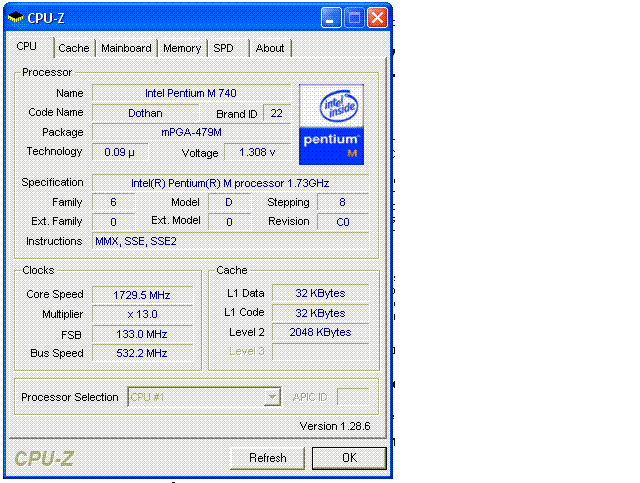Select the instructions MMX, SSE, SSE2

click(230, 241)
